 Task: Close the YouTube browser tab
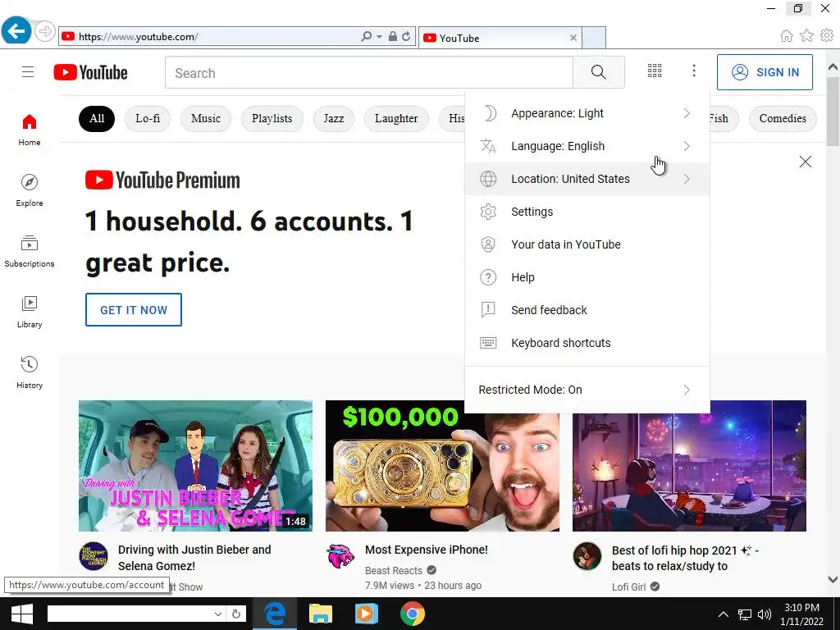coord(573,38)
